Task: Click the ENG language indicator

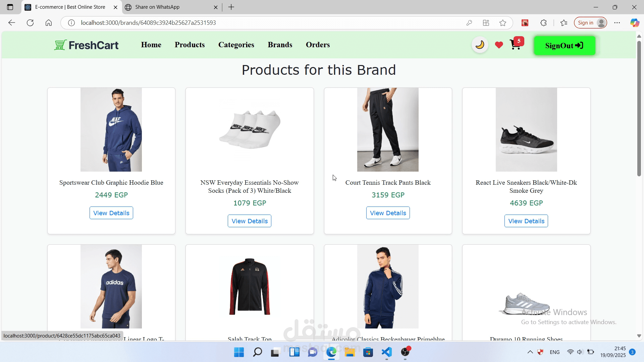Action: 555,352
